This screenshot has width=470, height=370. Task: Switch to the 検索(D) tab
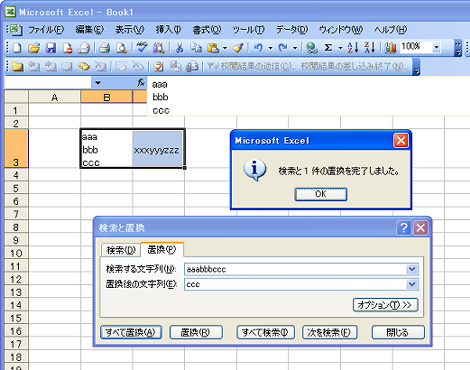click(x=121, y=250)
